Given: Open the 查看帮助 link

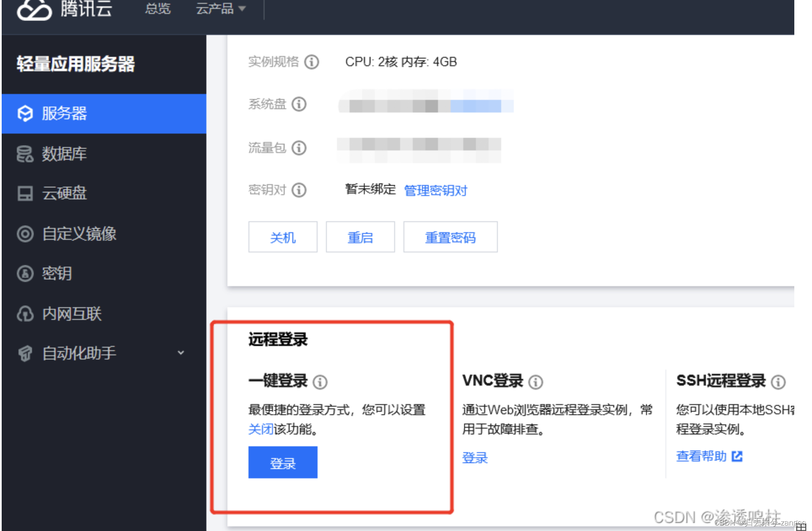Looking at the screenshot, I should 701,456.
